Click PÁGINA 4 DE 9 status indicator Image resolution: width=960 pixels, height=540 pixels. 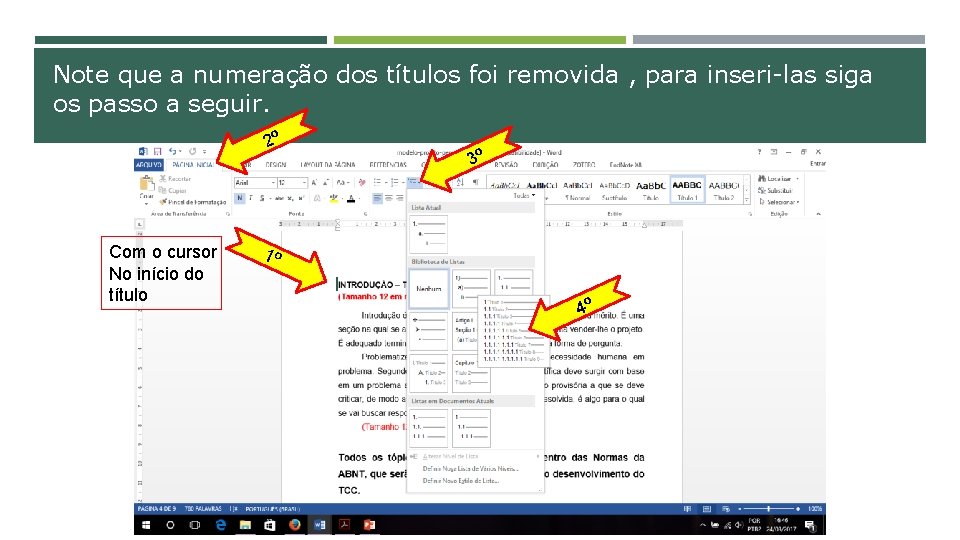157,509
